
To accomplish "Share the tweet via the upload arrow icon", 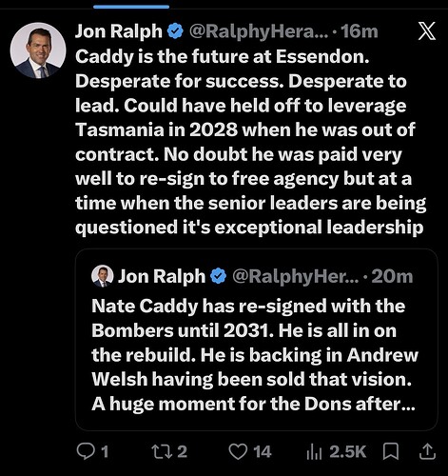I will pyautogui.click(x=427, y=451).
